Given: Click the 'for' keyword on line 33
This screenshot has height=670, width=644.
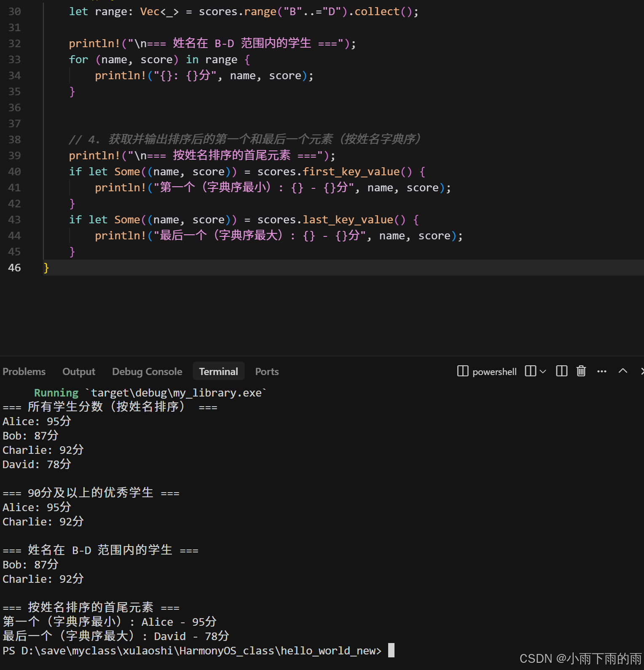Looking at the screenshot, I should tap(79, 59).
